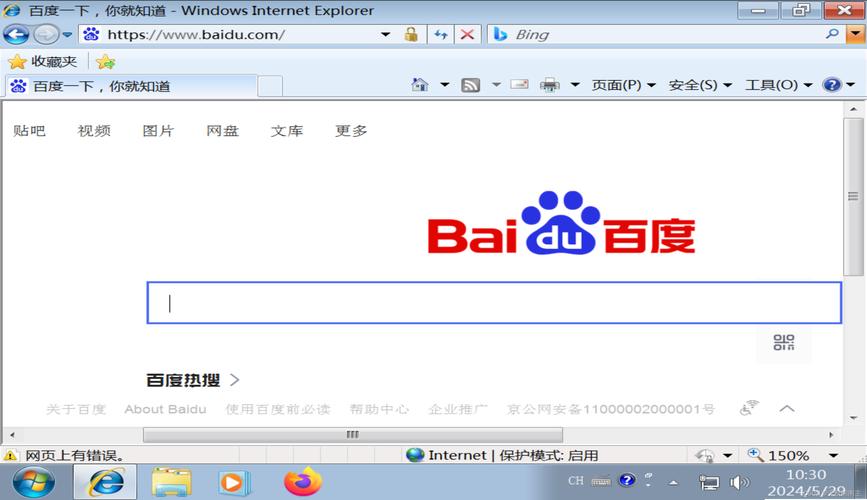
Task: Click the 京公网安备11000002000001号 link
Action: (610, 409)
